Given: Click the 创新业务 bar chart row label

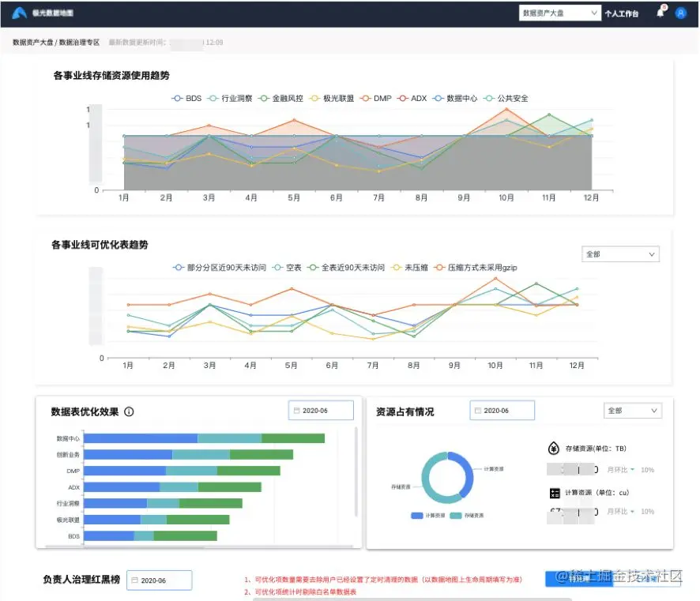Looking at the screenshot, I should (68, 455).
